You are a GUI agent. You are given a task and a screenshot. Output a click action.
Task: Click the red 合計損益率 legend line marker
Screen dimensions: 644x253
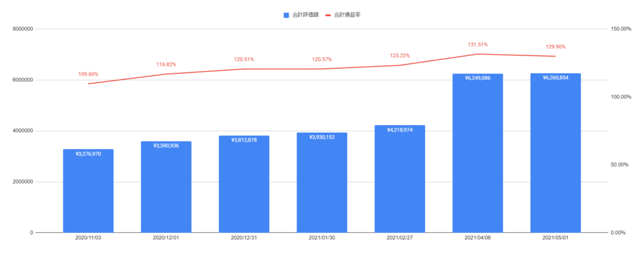[x=328, y=14]
